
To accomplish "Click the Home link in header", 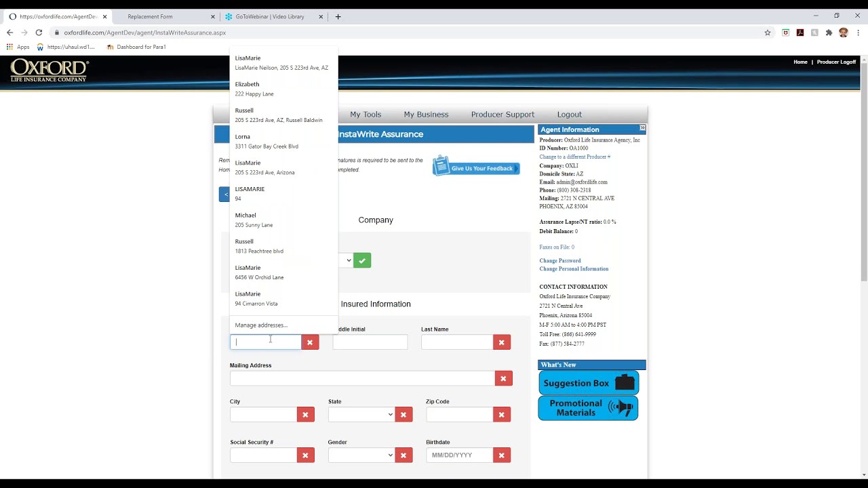I will coord(800,62).
